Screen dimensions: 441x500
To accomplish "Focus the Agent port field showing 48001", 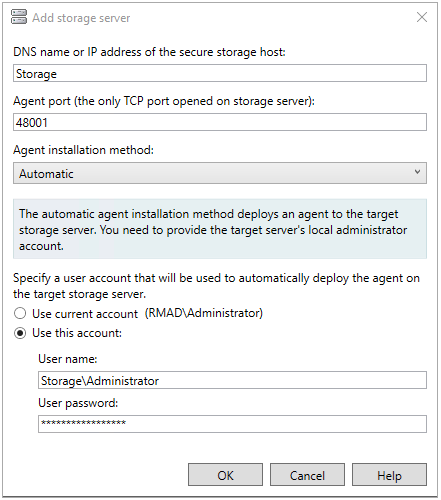I will (220, 122).
